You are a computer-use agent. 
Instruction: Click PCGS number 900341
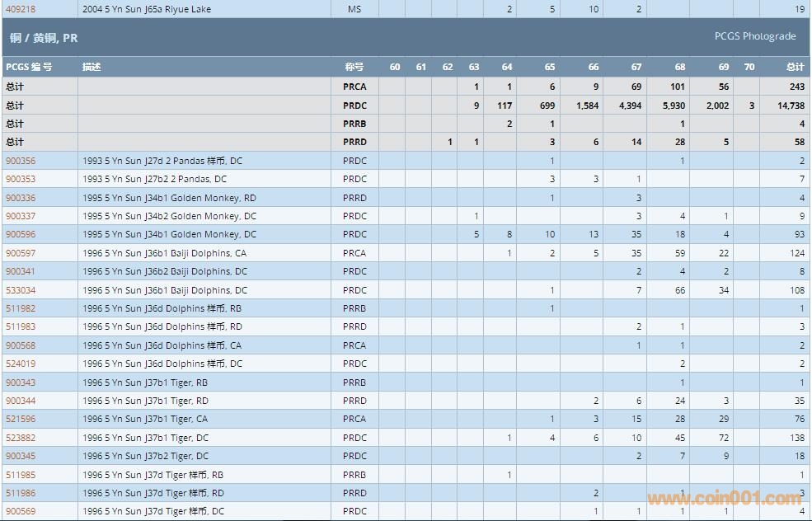point(21,271)
